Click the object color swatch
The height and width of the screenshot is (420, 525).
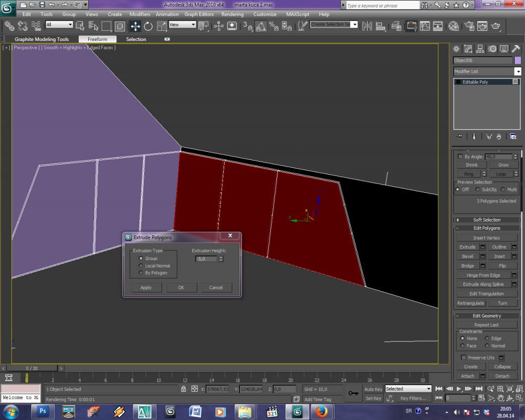pyautogui.click(x=518, y=61)
